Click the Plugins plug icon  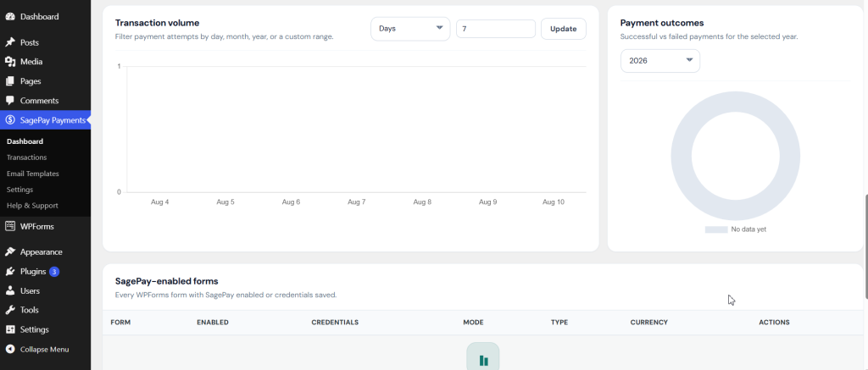coord(10,272)
